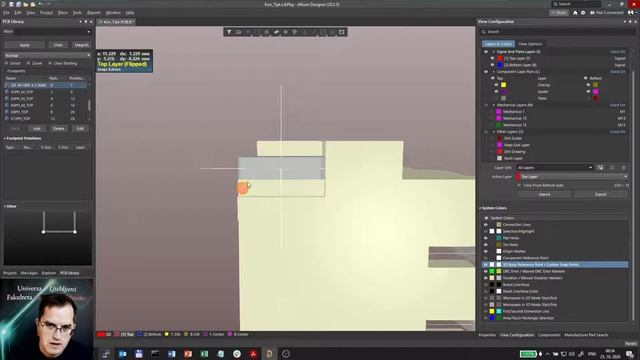Toggle Connection Lines visibility eye
The height and width of the screenshot is (360, 640).
486,224
